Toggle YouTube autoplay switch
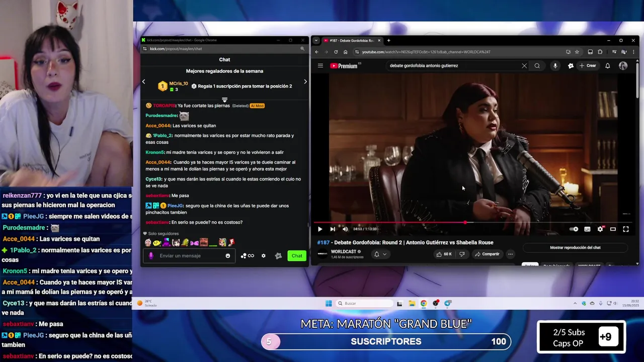This screenshot has width=644, height=362. tap(574, 229)
